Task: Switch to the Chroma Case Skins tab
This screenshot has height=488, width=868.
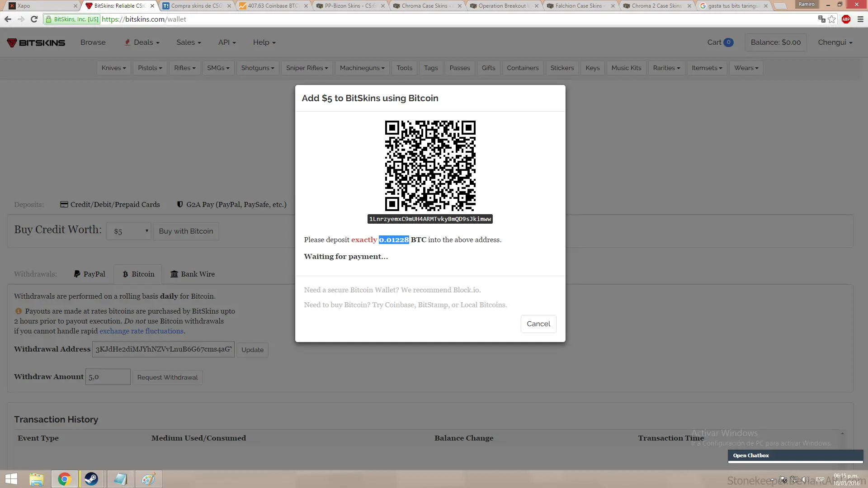Action: [427, 6]
